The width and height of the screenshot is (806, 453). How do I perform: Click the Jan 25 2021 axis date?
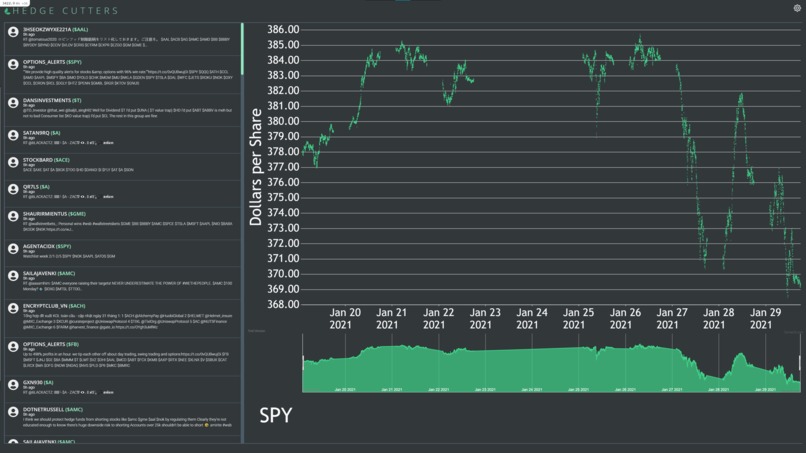[x=578, y=319]
